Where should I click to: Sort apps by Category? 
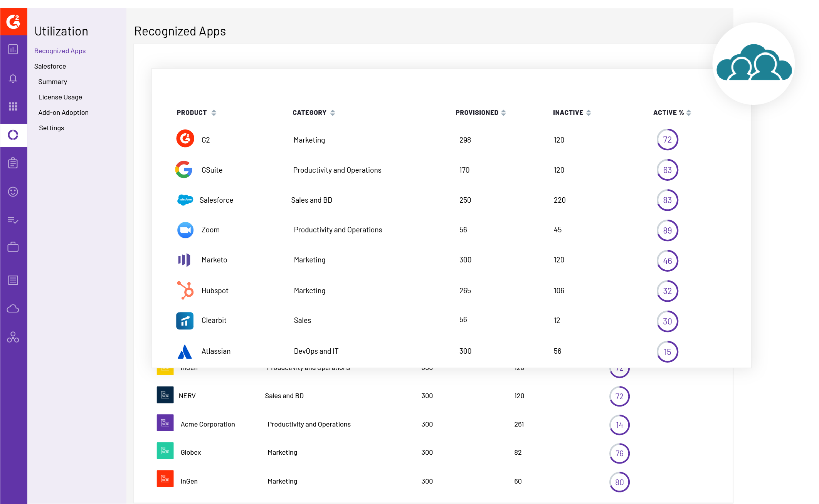pos(332,113)
